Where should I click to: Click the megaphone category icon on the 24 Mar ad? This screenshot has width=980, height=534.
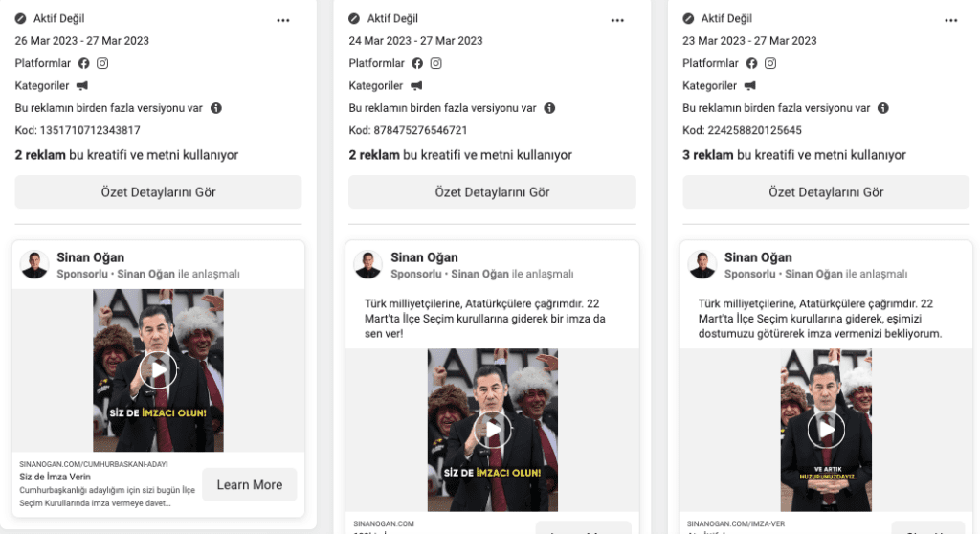click(416, 86)
